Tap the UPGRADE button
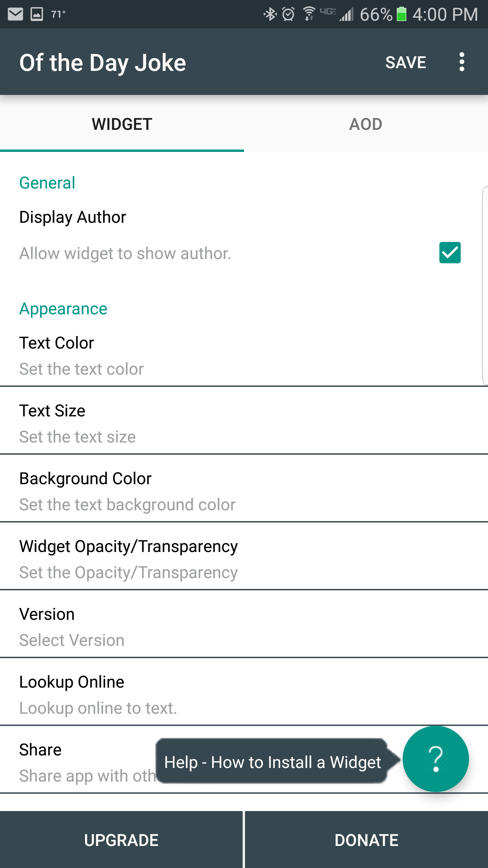This screenshot has width=488, height=868. (x=121, y=840)
